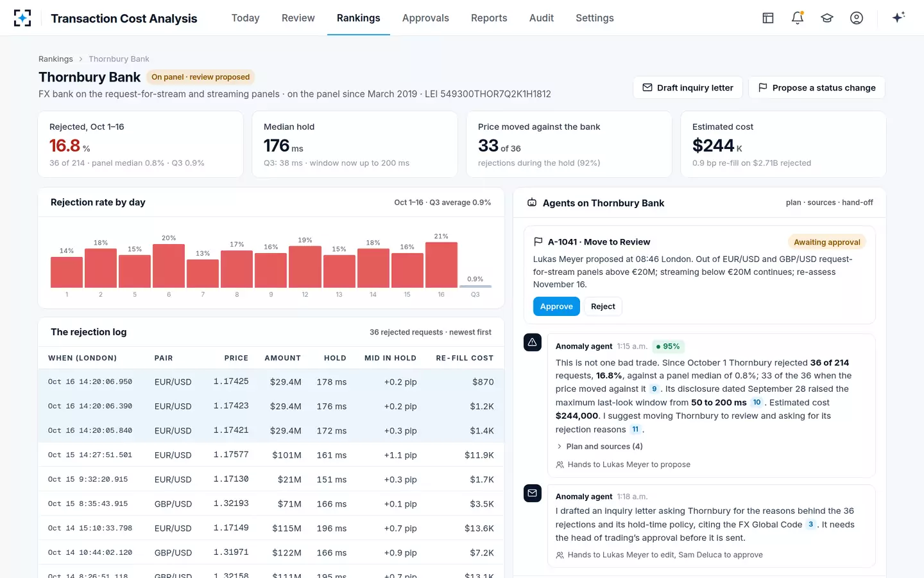This screenshot has width=924, height=578.
Task: Click the 196 ms hold cell
Action: (x=332, y=529)
